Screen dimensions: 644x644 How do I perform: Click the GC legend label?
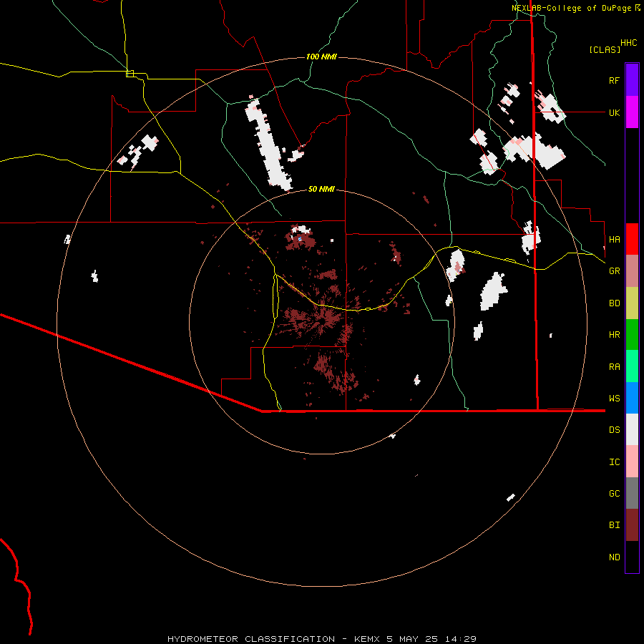click(614, 494)
